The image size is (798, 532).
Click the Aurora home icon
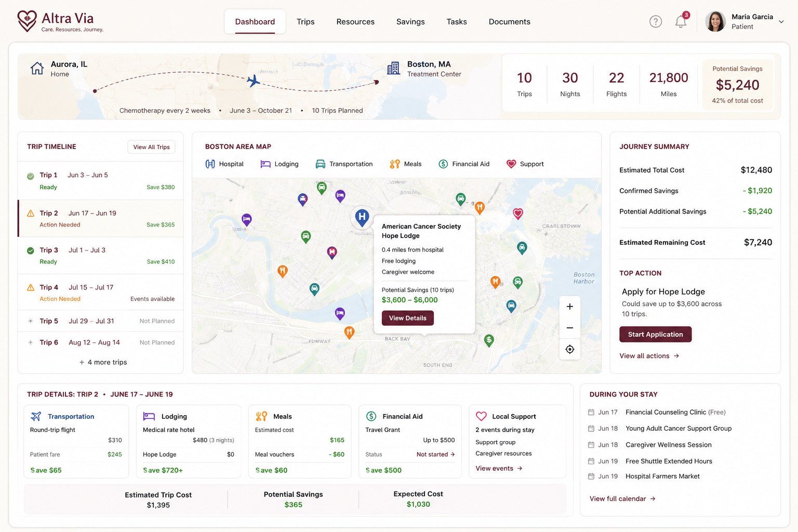(37, 68)
